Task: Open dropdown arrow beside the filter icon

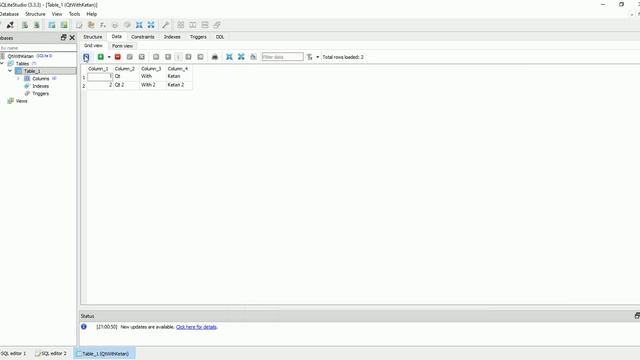Action: [x=318, y=57]
